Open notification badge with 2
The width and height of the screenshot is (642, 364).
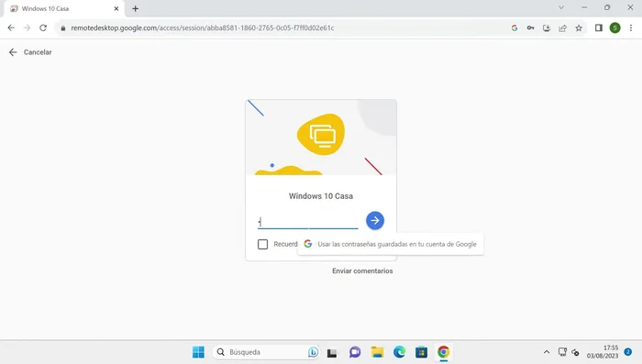pos(628,352)
